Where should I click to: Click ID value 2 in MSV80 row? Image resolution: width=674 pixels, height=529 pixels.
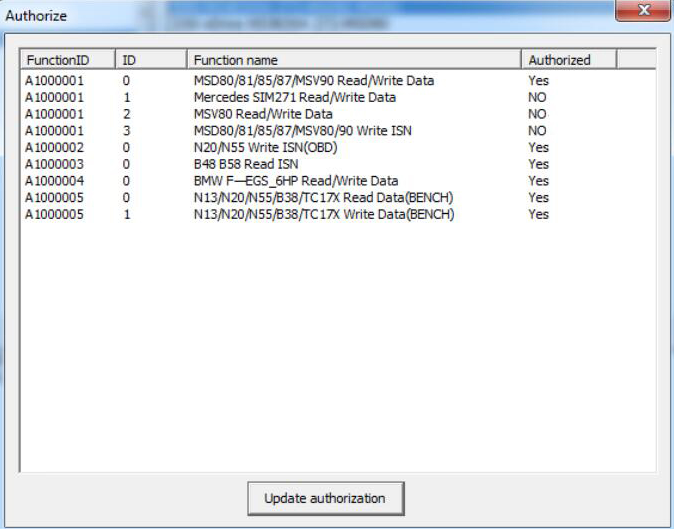coord(126,114)
